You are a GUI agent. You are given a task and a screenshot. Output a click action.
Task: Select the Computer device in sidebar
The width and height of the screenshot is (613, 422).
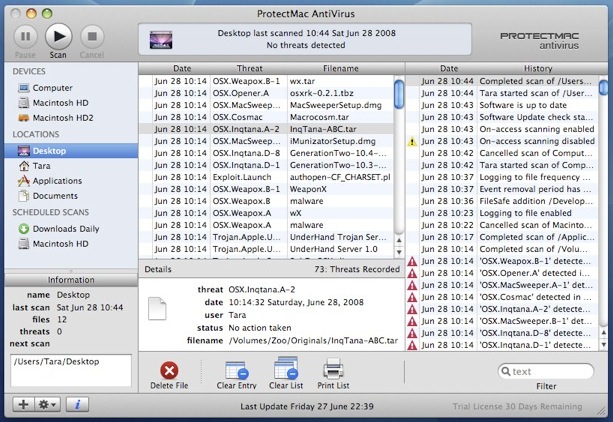(x=52, y=88)
